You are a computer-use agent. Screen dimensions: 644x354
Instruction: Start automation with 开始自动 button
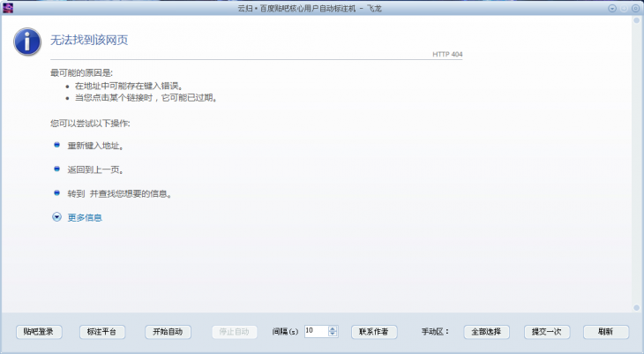(x=168, y=332)
